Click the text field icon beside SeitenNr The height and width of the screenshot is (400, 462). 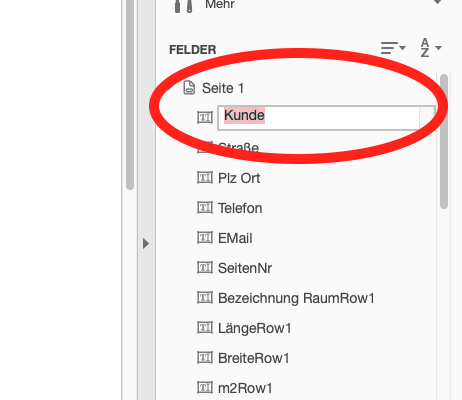coord(205,268)
